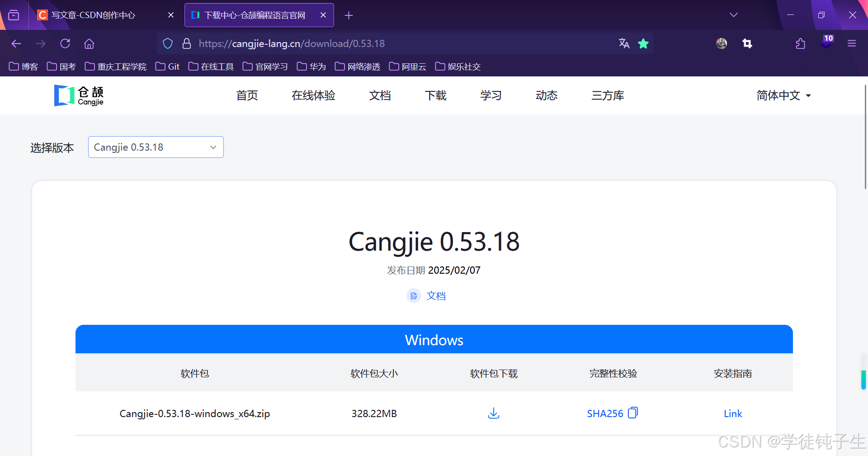Download Cangjie-0.53.18-windows_x64.zip via download icon
Image resolution: width=868 pixels, height=456 pixels.
[x=494, y=413]
